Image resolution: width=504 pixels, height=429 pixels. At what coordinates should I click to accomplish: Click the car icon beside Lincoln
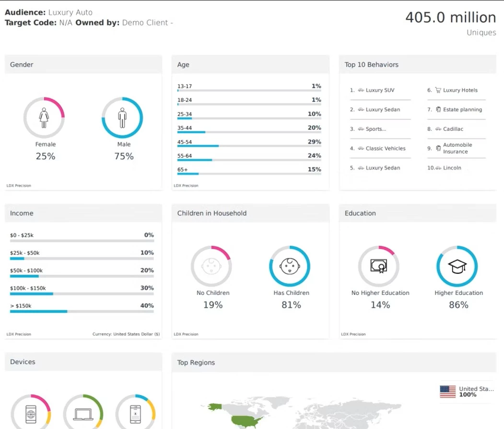(x=438, y=168)
